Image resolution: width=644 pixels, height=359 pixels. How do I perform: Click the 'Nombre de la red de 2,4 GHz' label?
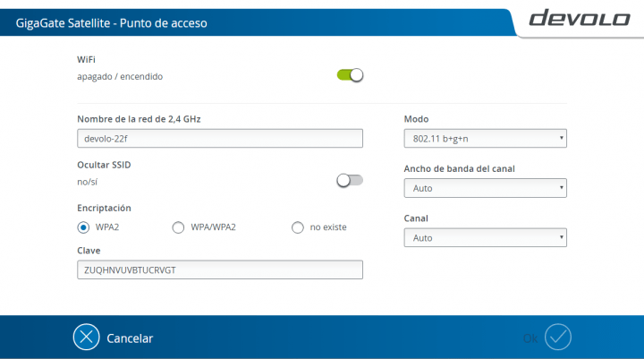[139, 119]
